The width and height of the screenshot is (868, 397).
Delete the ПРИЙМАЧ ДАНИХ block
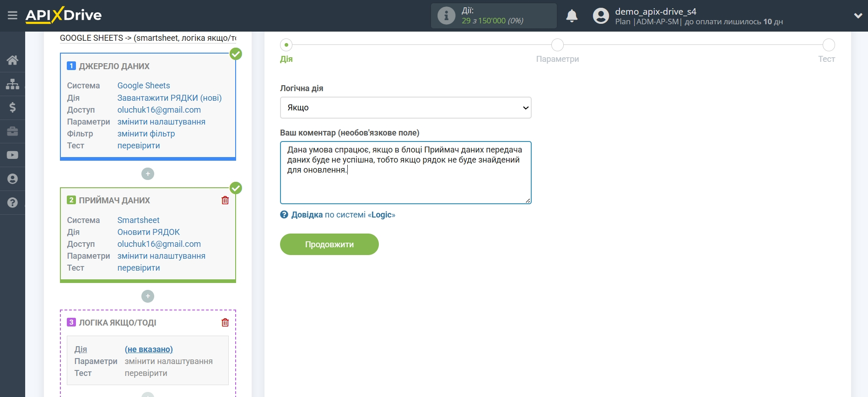pos(225,200)
